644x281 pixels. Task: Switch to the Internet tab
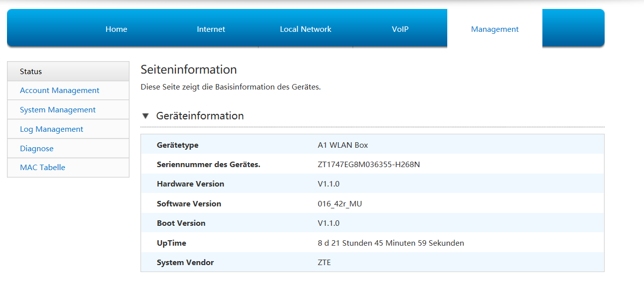tap(211, 29)
